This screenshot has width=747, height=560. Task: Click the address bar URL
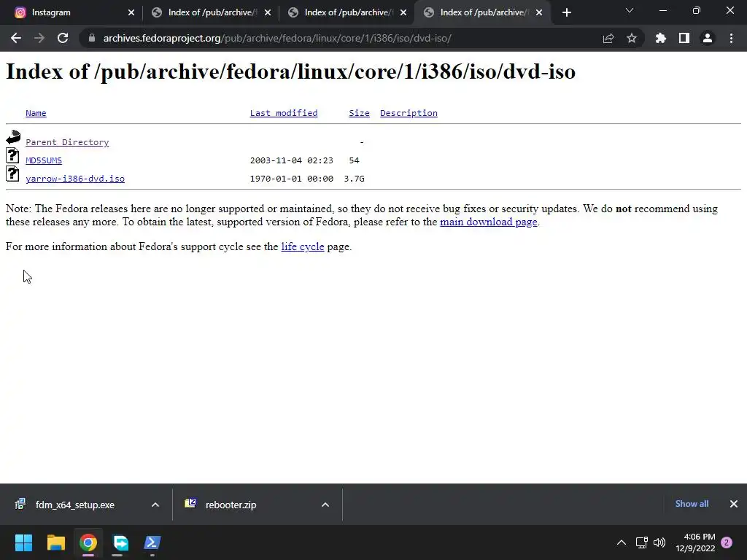277,38
